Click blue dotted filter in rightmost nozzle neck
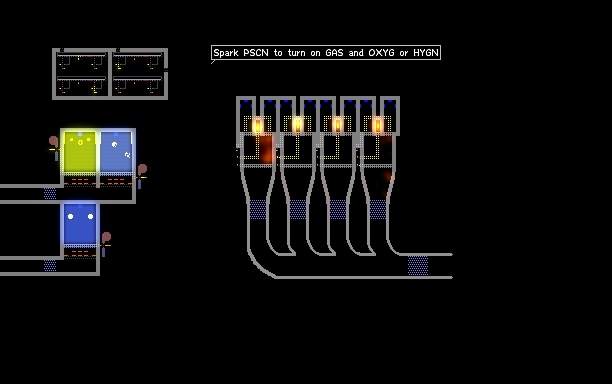Screen dimensions: 612x384 tap(378, 209)
